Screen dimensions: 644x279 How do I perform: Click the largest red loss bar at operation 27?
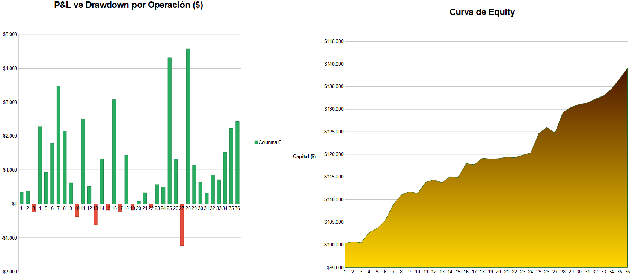pos(182,225)
